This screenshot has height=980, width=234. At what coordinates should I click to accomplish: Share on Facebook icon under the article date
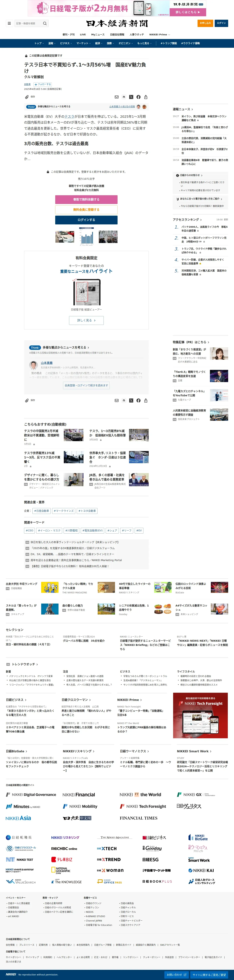(138, 97)
